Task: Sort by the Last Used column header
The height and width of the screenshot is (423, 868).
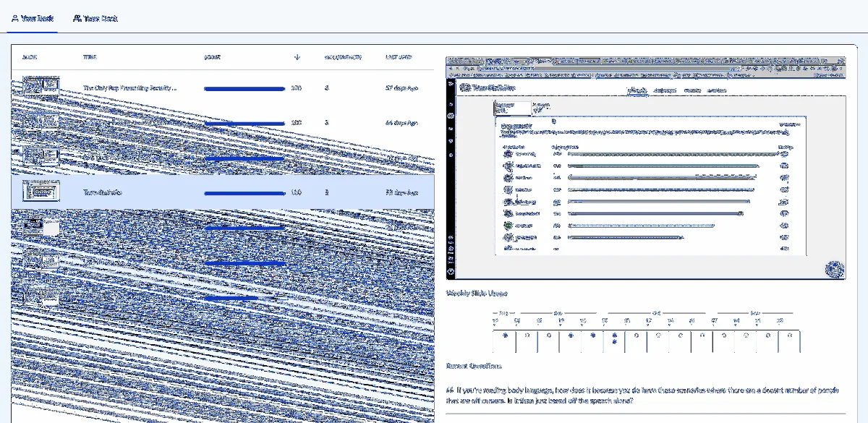Action: (399, 57)
